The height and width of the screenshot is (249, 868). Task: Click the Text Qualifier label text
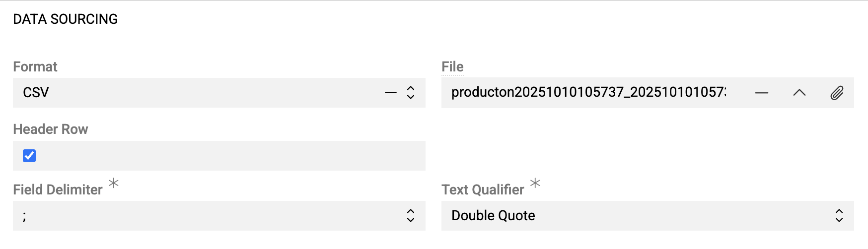483,189
